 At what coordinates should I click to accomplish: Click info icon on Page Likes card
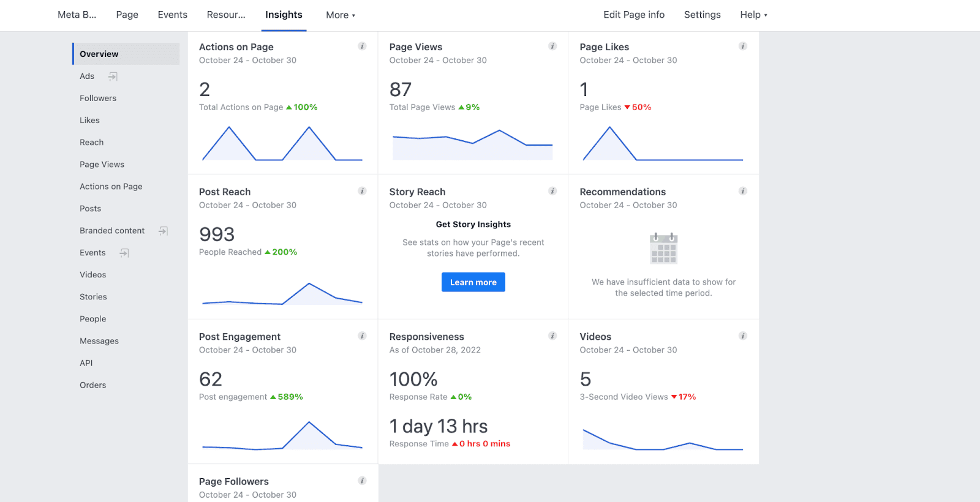pyautogui.click(x=742, y=47)
